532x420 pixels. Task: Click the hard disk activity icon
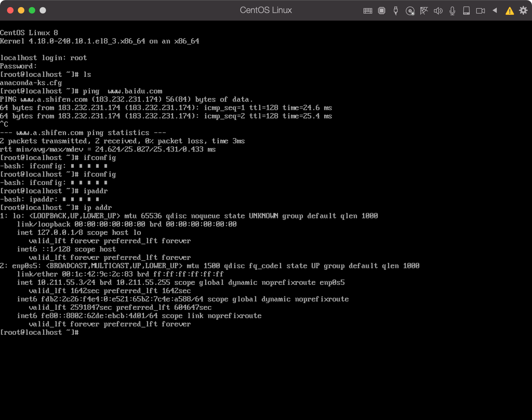(466, 11)
